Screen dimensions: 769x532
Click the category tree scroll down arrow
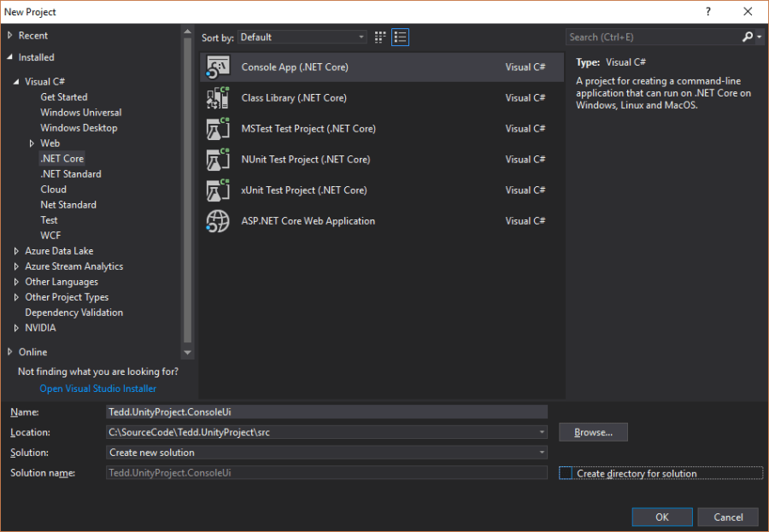(187, 352)
